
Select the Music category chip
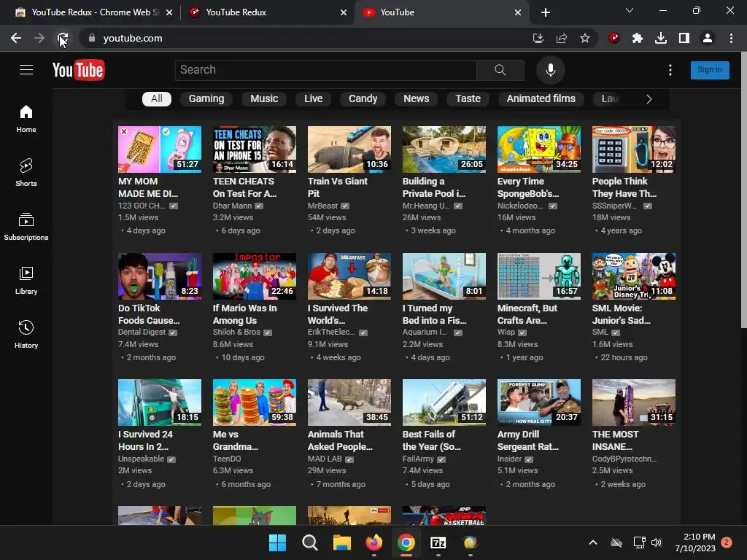pos(264,98)
